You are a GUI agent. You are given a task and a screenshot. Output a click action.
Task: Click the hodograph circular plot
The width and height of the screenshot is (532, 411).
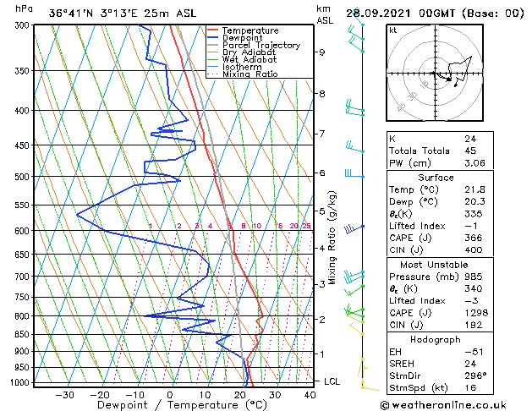[x=435, y=73]
